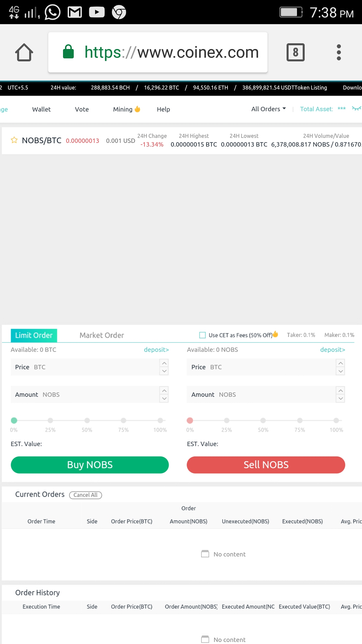Enable Use CET as Fees checkbox
Screen dimensions: 362x644
point(202,335)
